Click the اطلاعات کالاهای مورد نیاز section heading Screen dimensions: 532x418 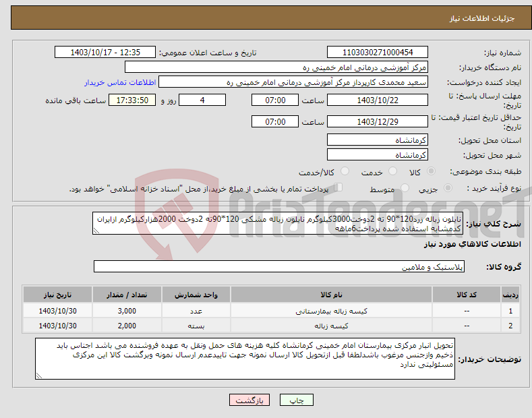472,244
